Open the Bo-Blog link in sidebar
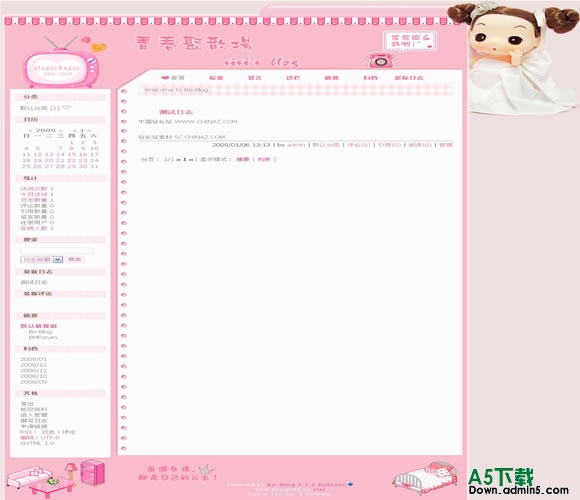 [x=40, y=332]
